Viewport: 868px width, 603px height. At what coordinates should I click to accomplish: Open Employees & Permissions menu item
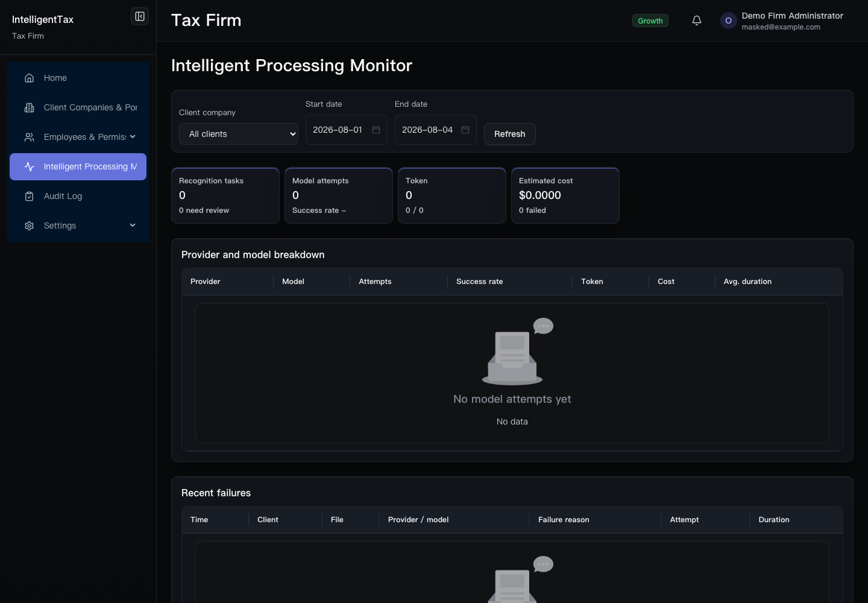[x=78, y=137]
